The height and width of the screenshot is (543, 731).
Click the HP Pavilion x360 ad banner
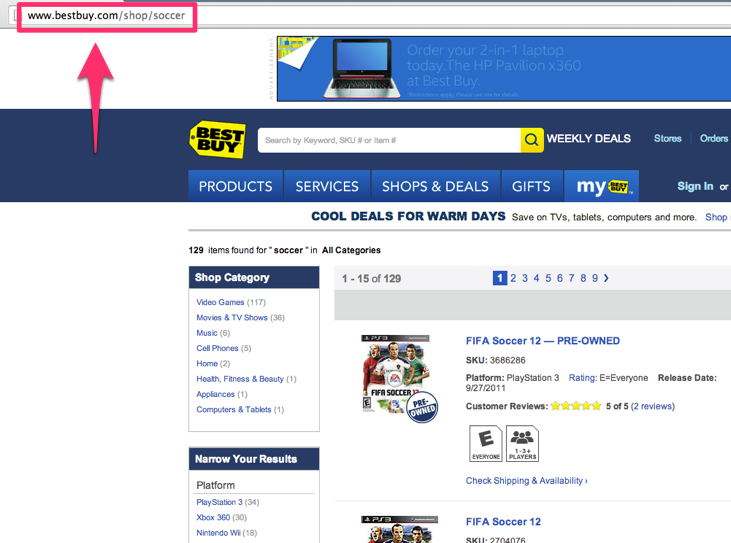(x=504, y=69)
